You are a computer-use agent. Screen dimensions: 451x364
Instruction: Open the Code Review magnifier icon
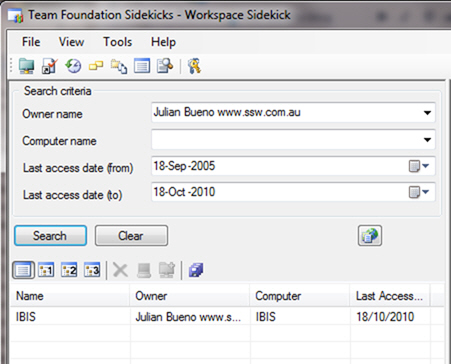point(165,66)
